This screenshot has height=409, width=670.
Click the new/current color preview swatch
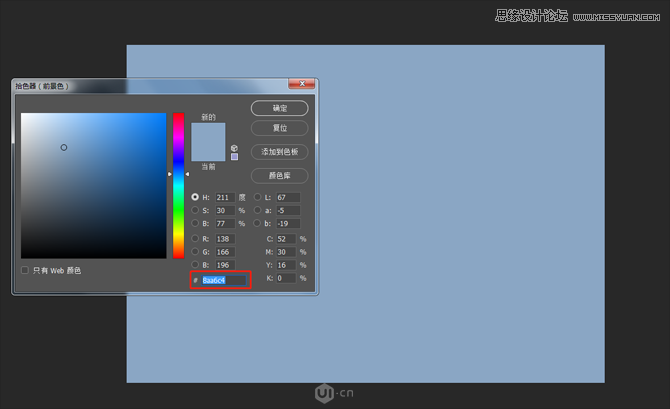pos(208,142)
